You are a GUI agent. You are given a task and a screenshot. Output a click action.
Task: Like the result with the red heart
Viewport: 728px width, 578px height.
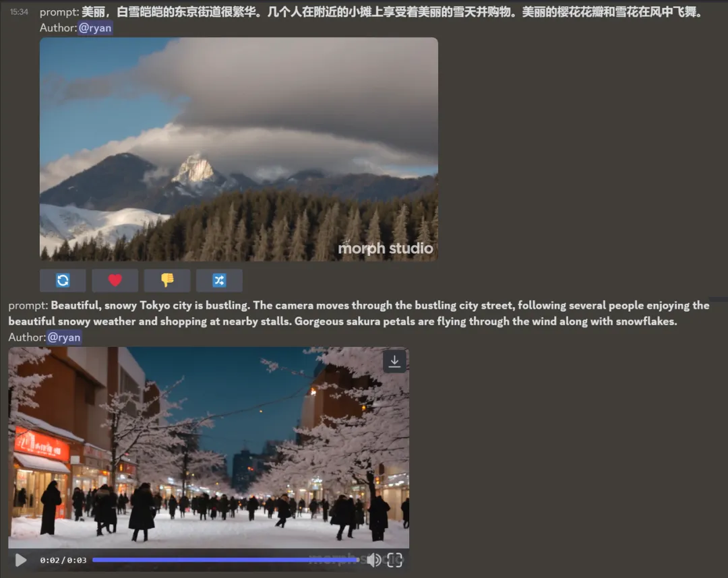pos(115,280)
